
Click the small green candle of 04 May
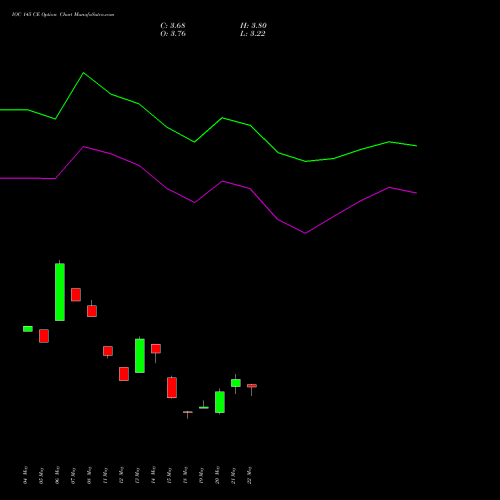point(28,329)
